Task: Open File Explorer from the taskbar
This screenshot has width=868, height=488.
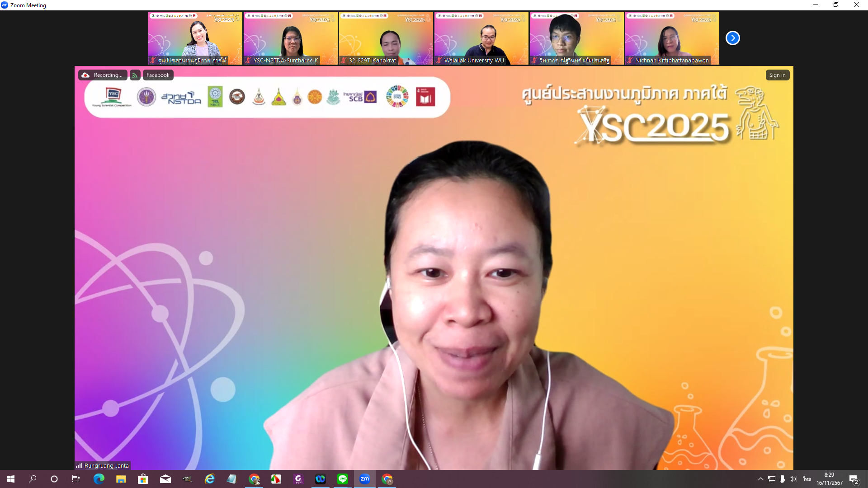Action: click(x=121, y=479)
